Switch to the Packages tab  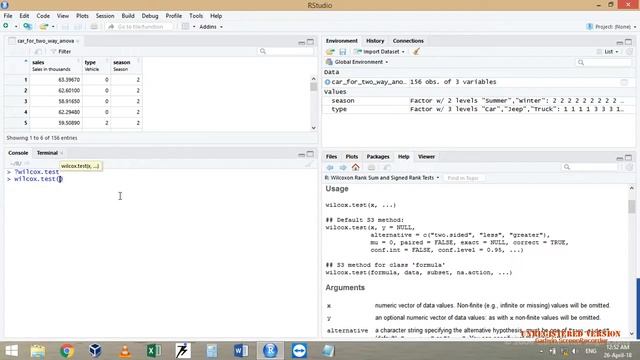(x=378, y=157)
